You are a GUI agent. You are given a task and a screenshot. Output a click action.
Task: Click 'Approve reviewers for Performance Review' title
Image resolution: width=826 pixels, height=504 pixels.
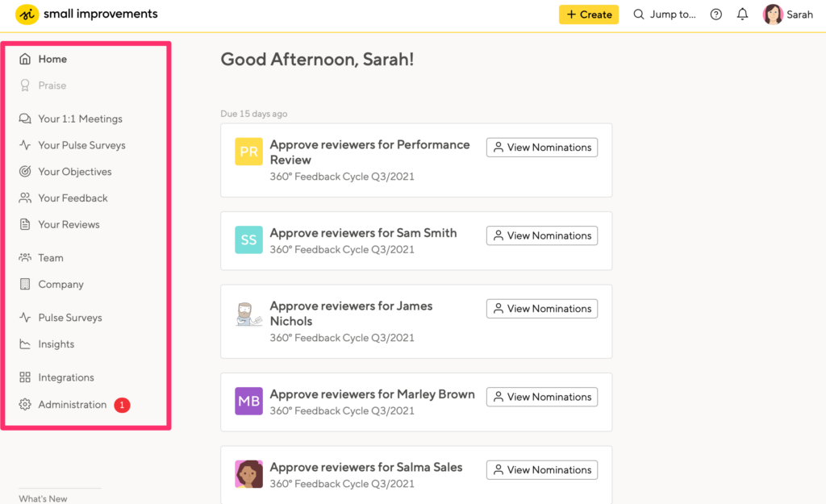pos(369,152)
